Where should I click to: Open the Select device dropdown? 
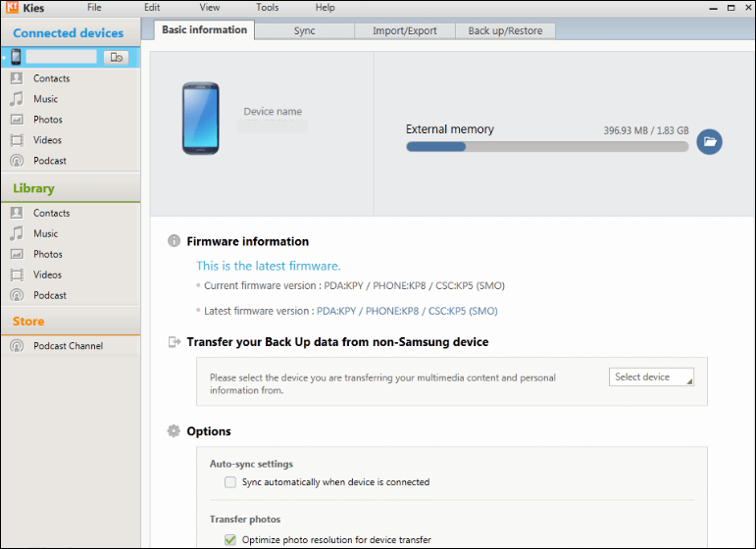tap(651, 376)
